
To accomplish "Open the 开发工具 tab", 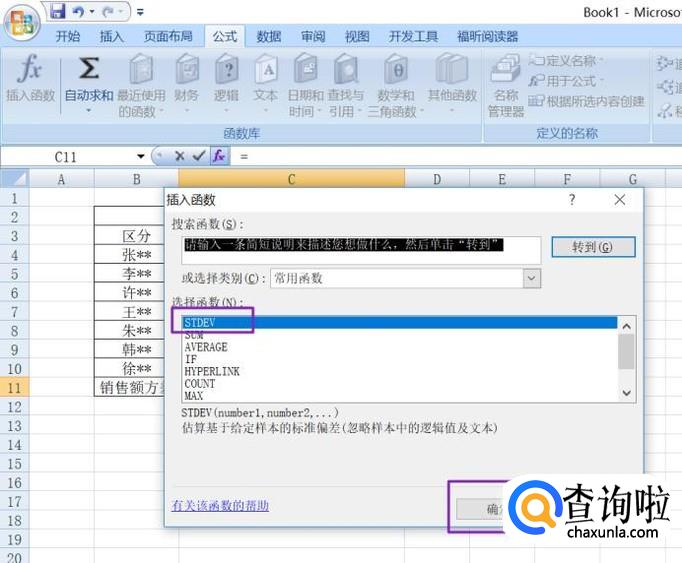I will (x=413, y=36).
